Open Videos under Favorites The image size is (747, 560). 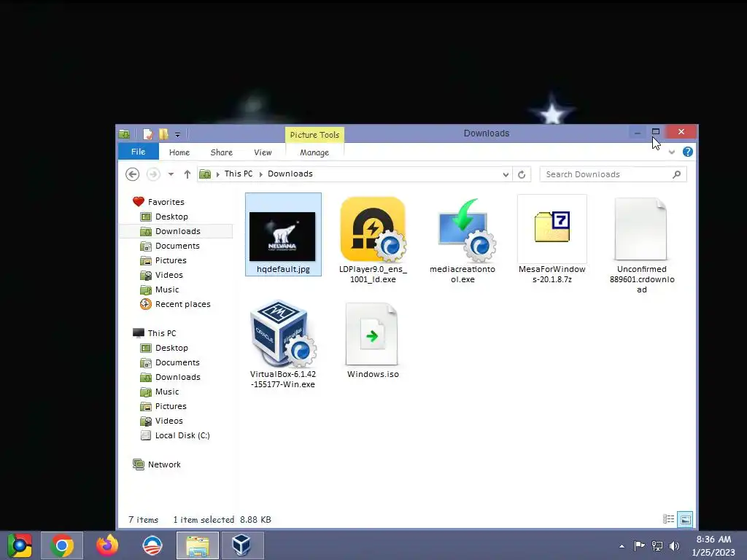(x=169, y=275)
